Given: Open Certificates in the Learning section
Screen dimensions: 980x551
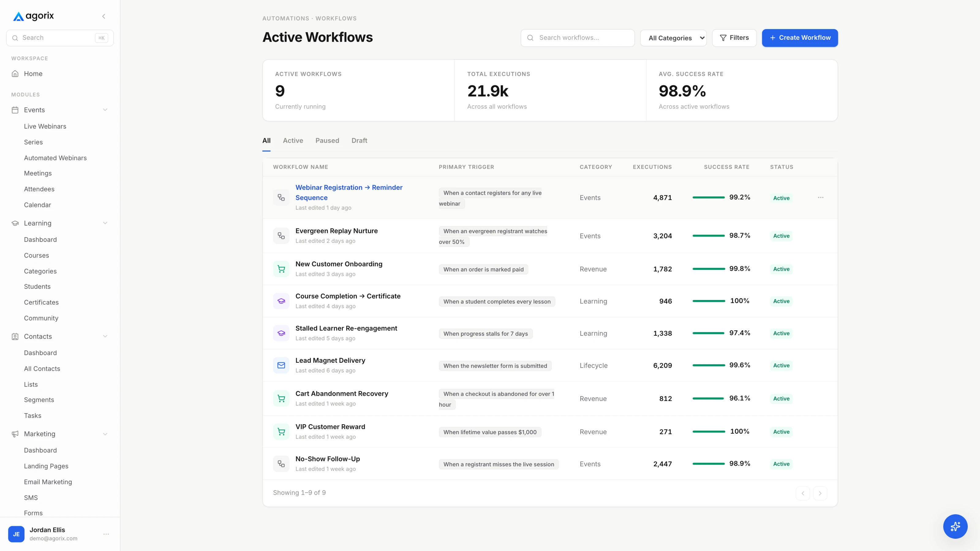Looking at the screenshot, I should click(41, 302).
